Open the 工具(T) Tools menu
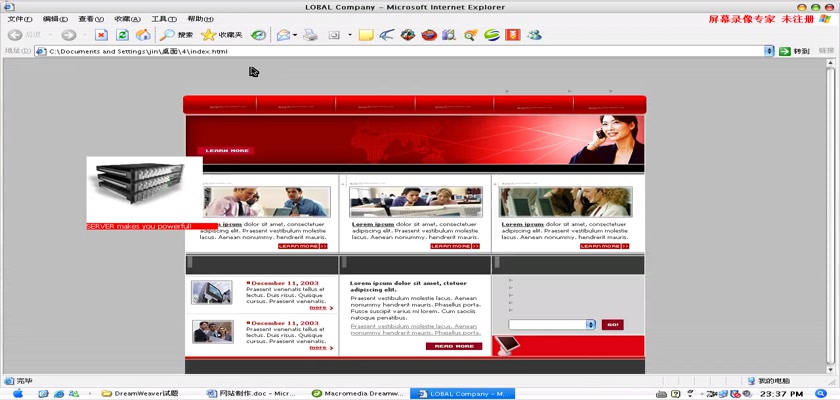 164,19
